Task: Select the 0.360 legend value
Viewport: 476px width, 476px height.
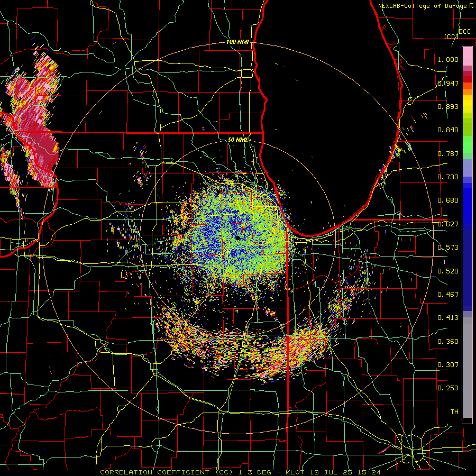Action: 448,342
